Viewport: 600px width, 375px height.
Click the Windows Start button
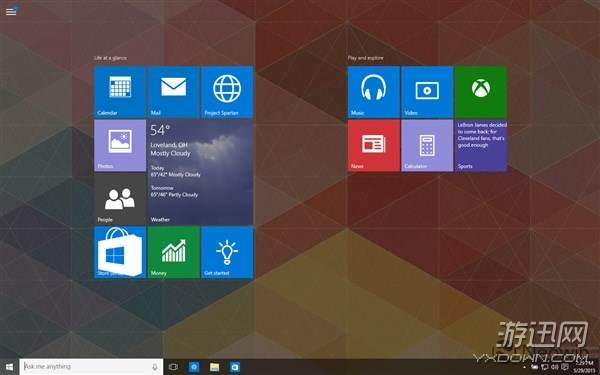coord(9,367)
